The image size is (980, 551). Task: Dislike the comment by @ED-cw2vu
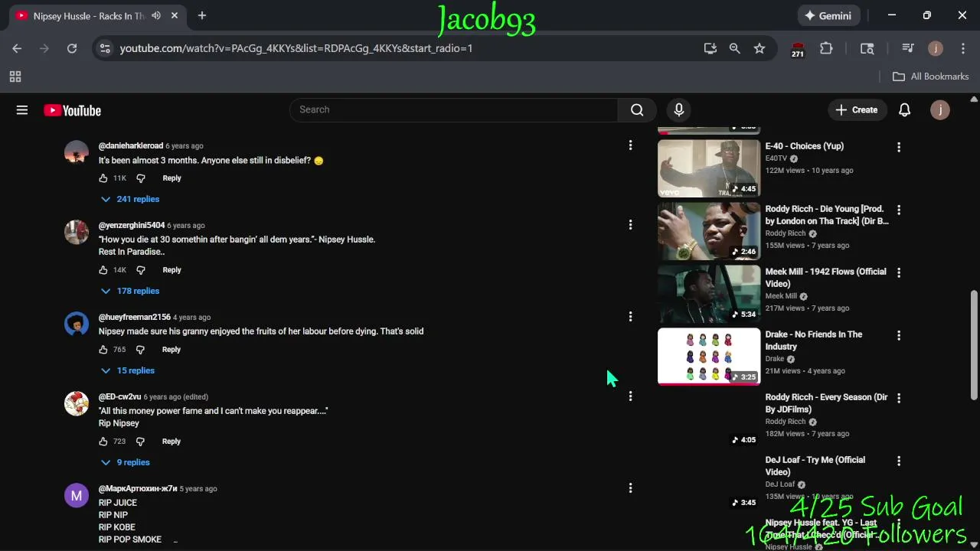(140, 442)
